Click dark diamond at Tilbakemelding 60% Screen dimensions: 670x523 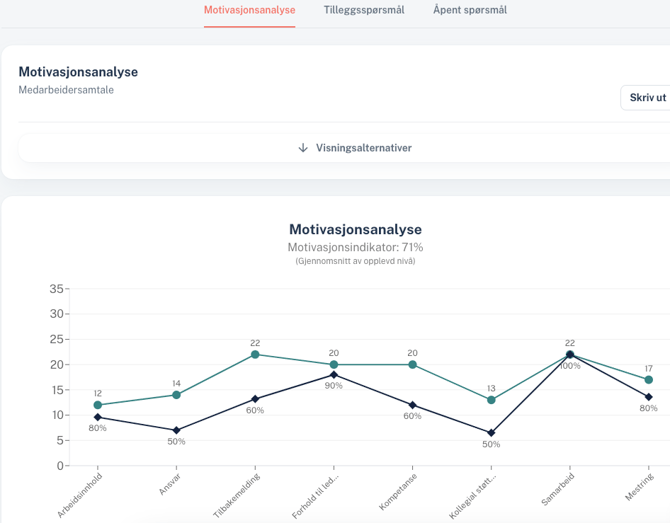pos(255,399)
